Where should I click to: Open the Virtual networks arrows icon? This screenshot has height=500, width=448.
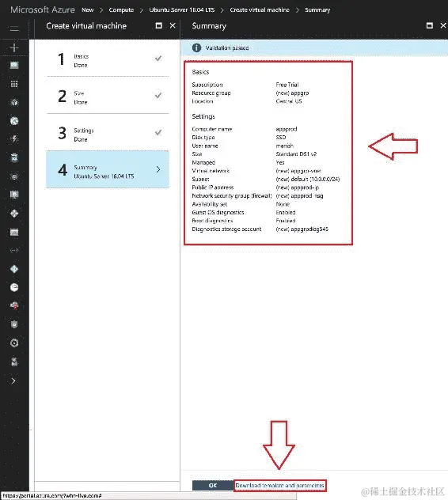[14, 250]
